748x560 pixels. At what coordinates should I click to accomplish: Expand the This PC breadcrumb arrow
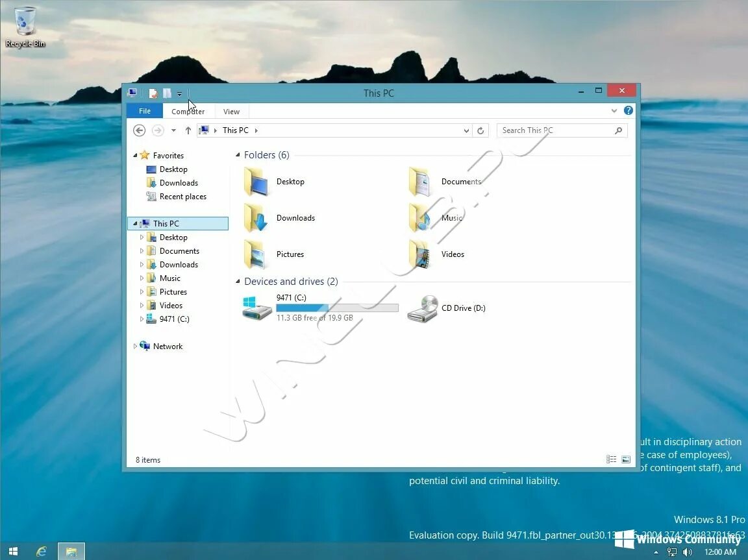click(x=256, y=130)
